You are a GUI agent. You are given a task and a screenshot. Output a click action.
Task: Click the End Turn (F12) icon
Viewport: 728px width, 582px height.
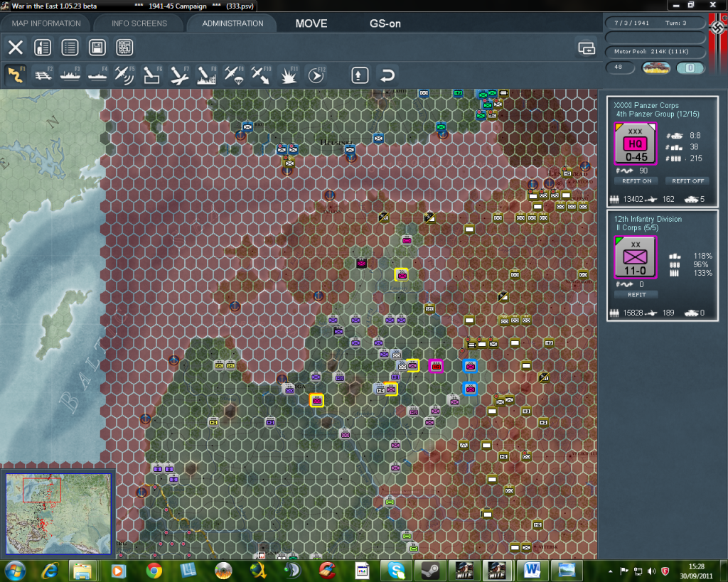pos(316,75)
